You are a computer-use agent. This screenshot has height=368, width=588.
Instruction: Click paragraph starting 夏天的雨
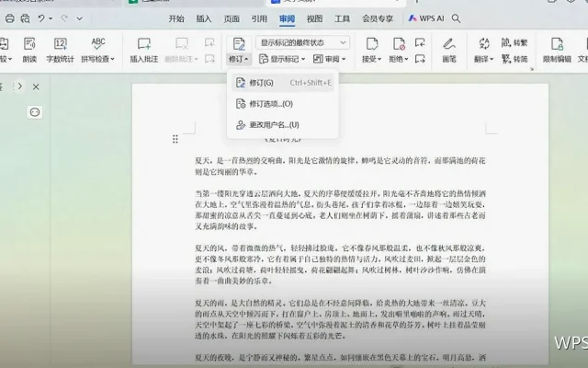coord(340,319)
